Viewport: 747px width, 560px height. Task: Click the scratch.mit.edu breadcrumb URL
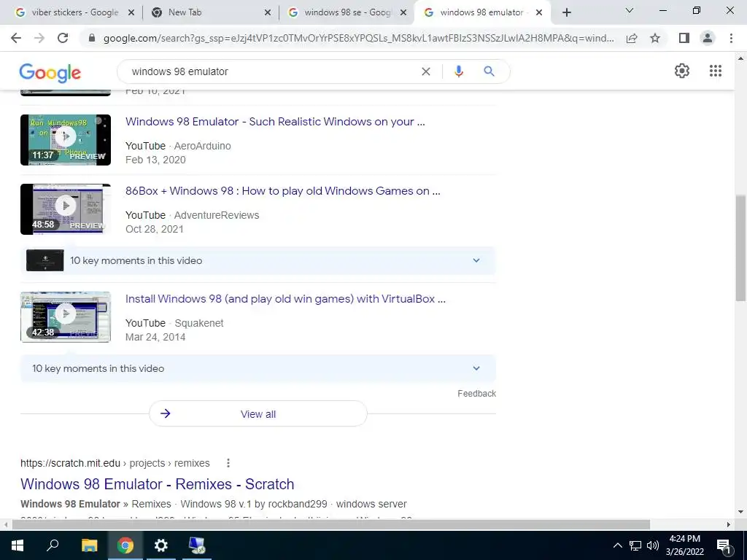[x=115, y=463]
